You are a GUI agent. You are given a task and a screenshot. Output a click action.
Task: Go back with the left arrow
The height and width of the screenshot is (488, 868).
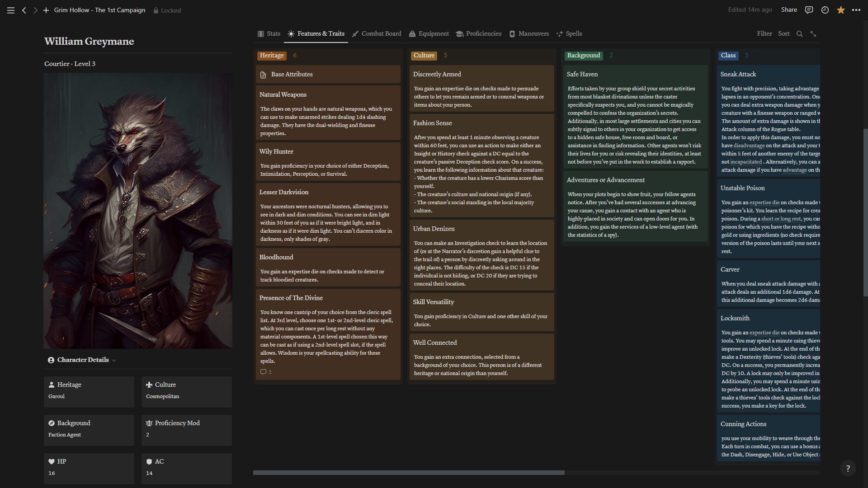[24, 10]
